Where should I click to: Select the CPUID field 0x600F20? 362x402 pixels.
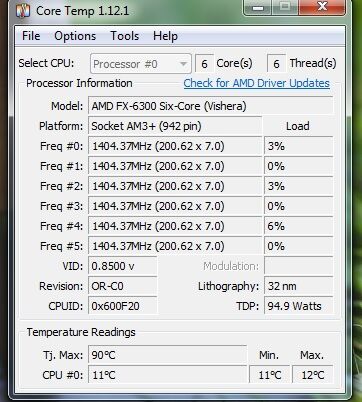pos(122,306)
